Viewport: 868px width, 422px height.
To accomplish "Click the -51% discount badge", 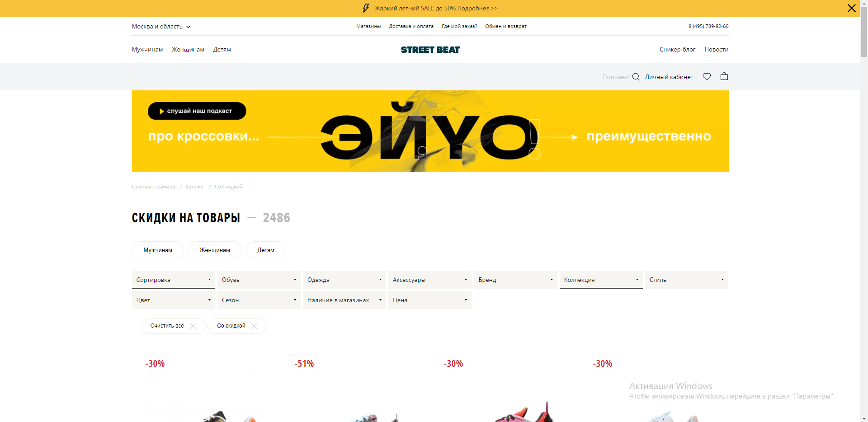I will 304,364.
